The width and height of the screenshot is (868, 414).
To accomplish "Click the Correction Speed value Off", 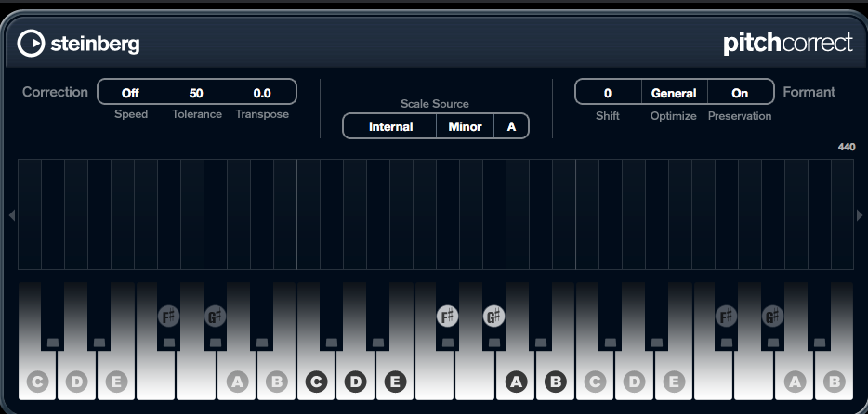I will pos(131,93).
